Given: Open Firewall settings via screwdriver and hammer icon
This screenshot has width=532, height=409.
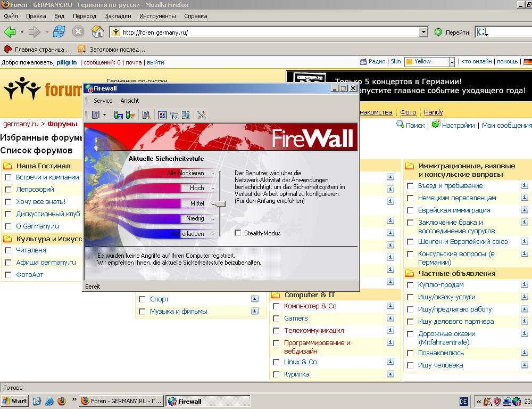Looking at the screenshot, I should click(202, 115).
